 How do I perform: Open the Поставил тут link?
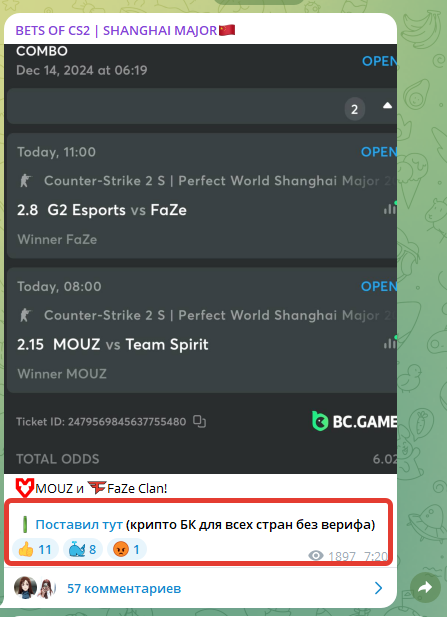[79, 525]
